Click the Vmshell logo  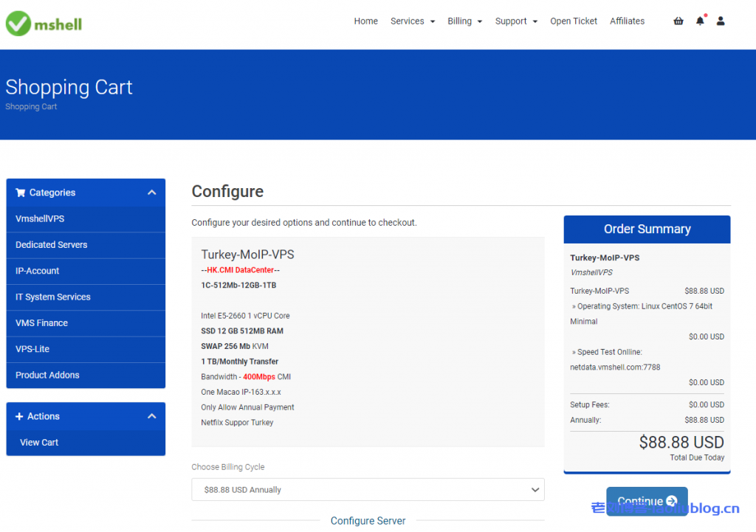coord(44,24)
